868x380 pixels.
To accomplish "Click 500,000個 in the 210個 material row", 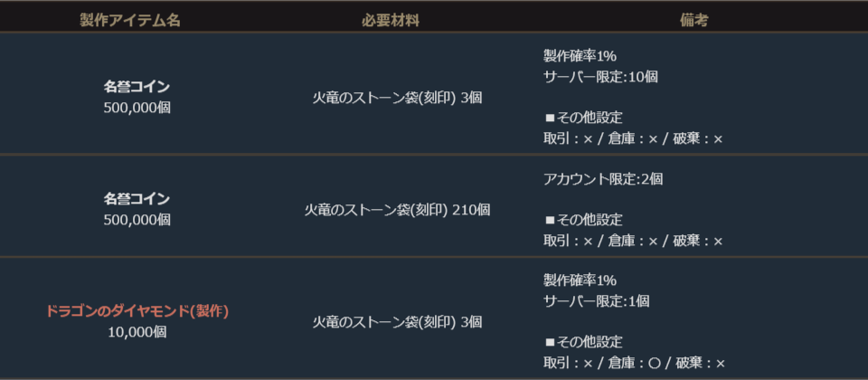I will click(137, 220).
